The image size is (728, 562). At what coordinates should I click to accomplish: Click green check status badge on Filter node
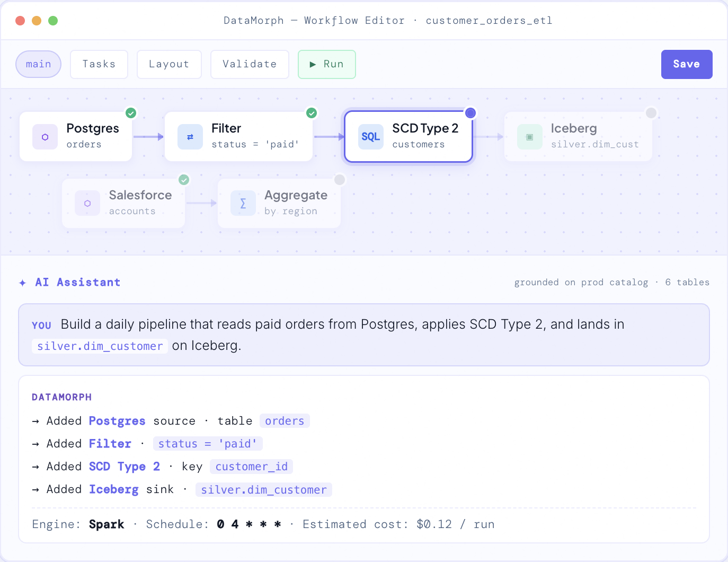(312, 113)
